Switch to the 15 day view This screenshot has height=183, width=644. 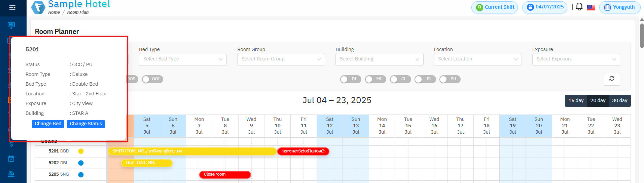click(x=576, y=100)
